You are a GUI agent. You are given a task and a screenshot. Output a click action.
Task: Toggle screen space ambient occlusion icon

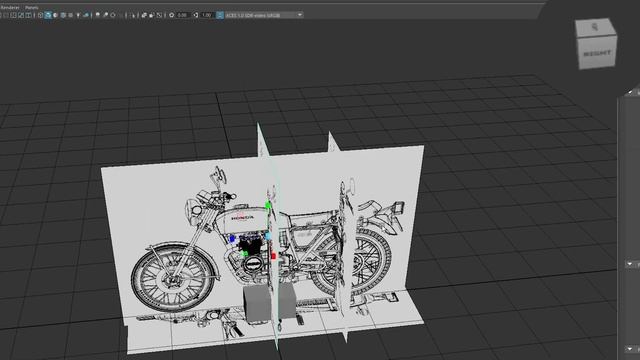point(98,15)
